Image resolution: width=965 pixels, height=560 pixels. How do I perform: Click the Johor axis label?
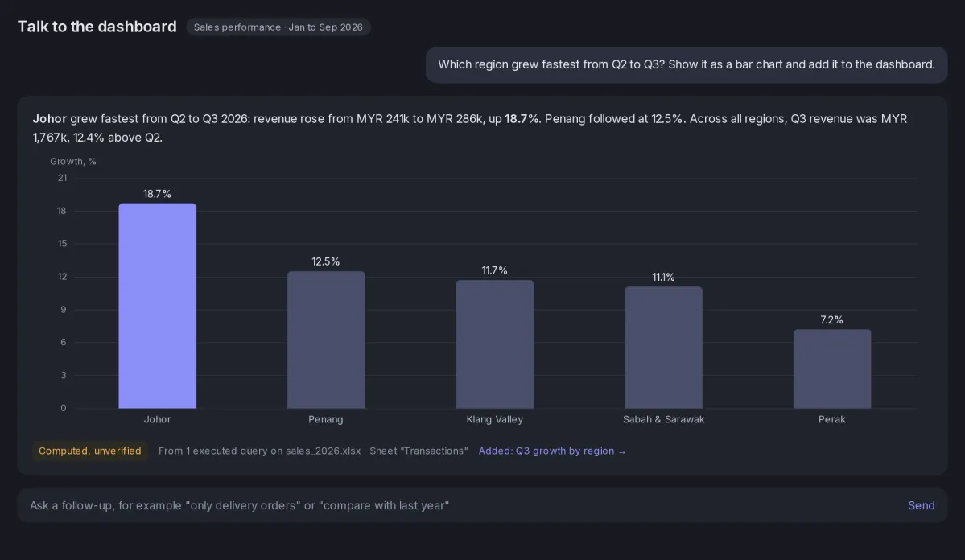(158, 419)
